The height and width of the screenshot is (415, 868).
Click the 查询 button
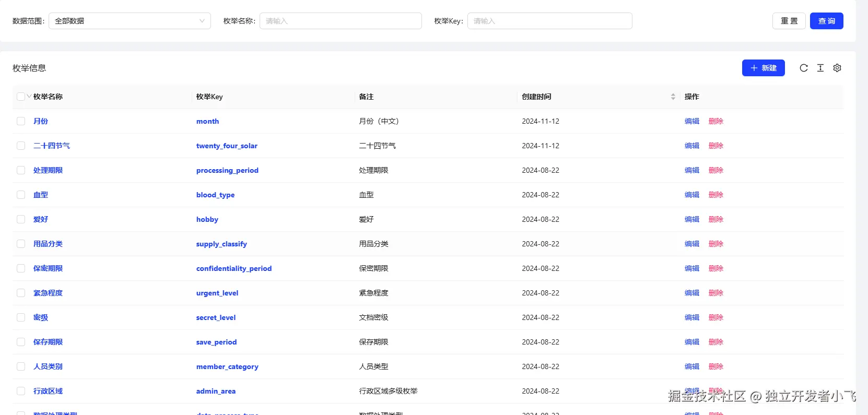coord(827,21)
